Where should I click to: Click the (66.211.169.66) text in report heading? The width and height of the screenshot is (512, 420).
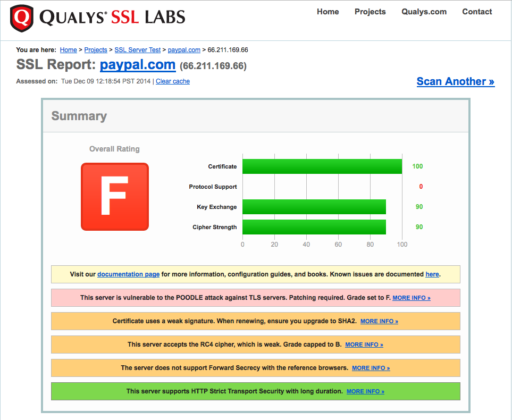213,66
